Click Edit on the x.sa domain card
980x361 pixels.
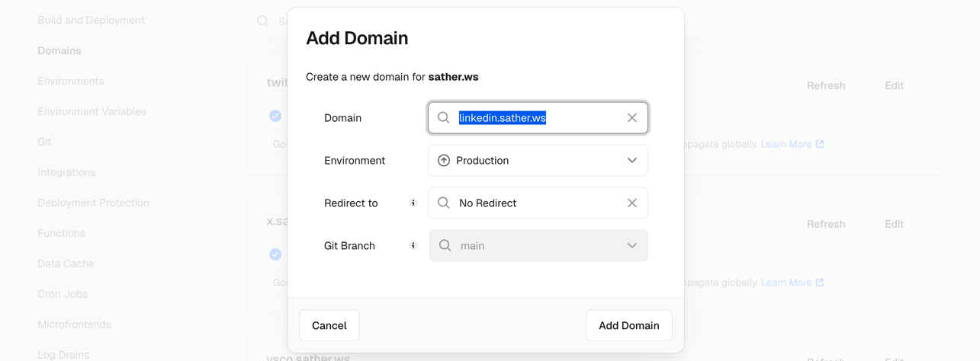894,225
